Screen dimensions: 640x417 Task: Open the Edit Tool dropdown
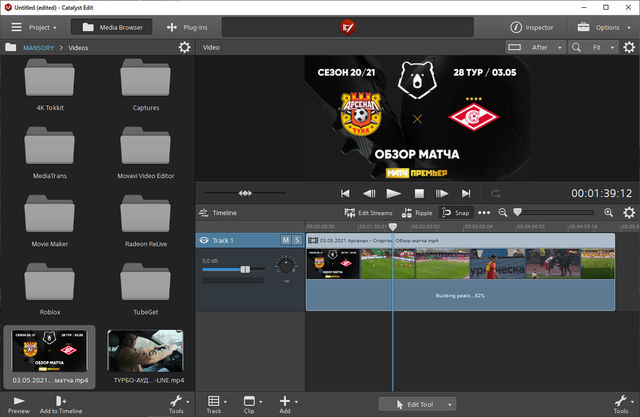tap(418, 404)
